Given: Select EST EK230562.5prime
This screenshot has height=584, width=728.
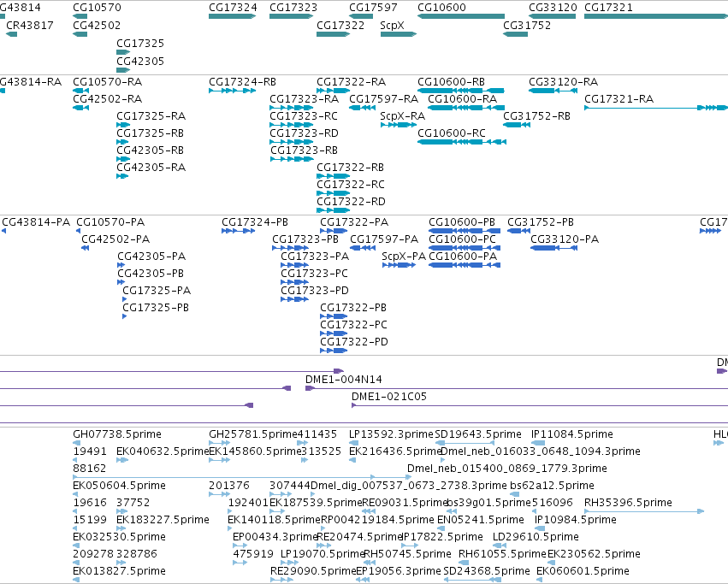Looking at the screenshot, I should [x=551, y=563].
